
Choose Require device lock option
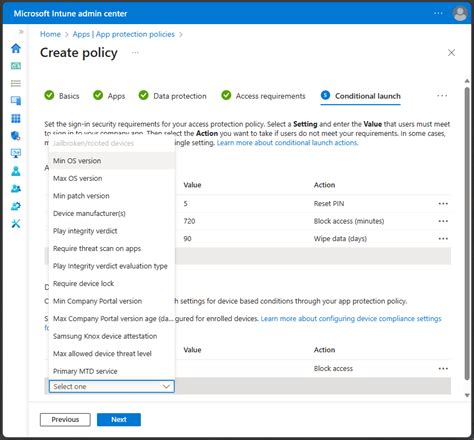(112, 284)
